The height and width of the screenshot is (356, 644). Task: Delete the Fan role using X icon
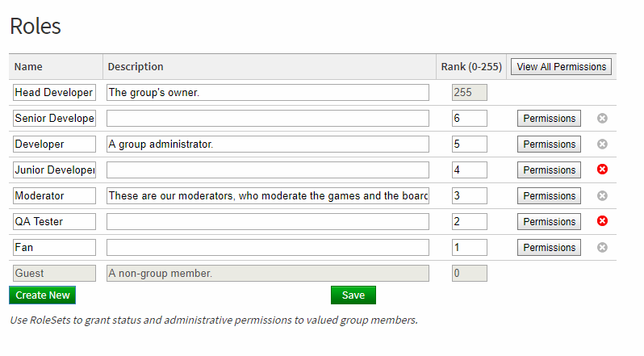pyautogui.click(x=602, y=247)
